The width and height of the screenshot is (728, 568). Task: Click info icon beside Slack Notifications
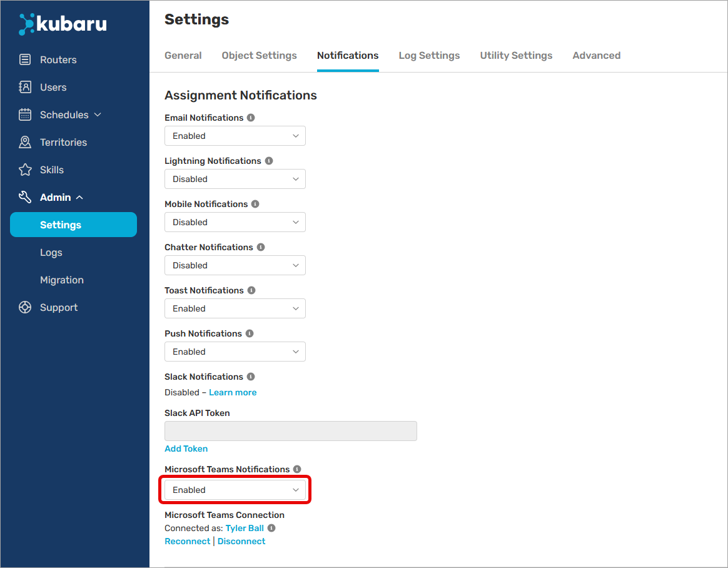pyautogui.click(x=251, y=377)
